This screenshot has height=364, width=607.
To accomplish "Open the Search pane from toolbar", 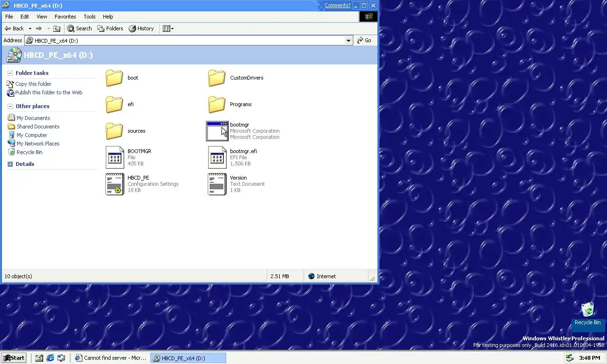I will pos(79,28).
